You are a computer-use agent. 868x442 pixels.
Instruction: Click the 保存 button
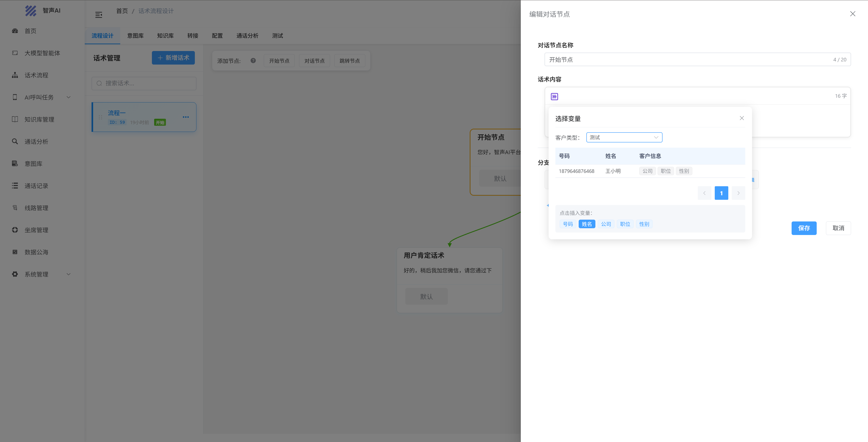[x=804, y=228]
